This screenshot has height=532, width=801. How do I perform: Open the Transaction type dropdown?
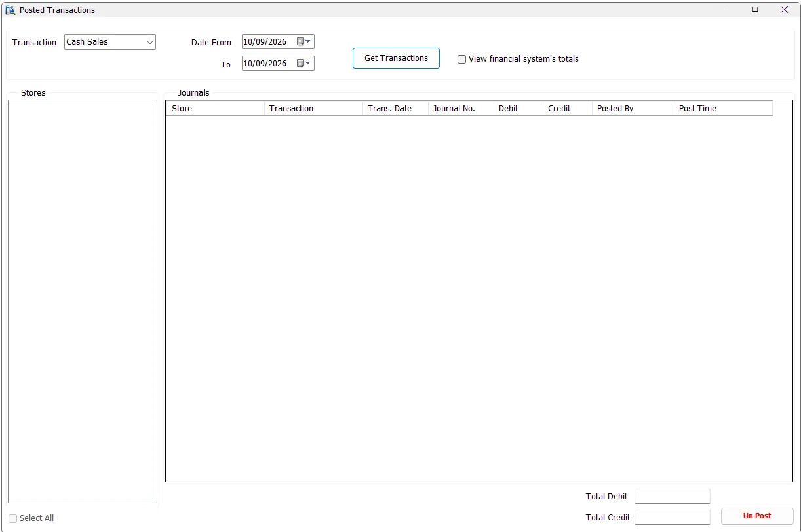point(150,42)
